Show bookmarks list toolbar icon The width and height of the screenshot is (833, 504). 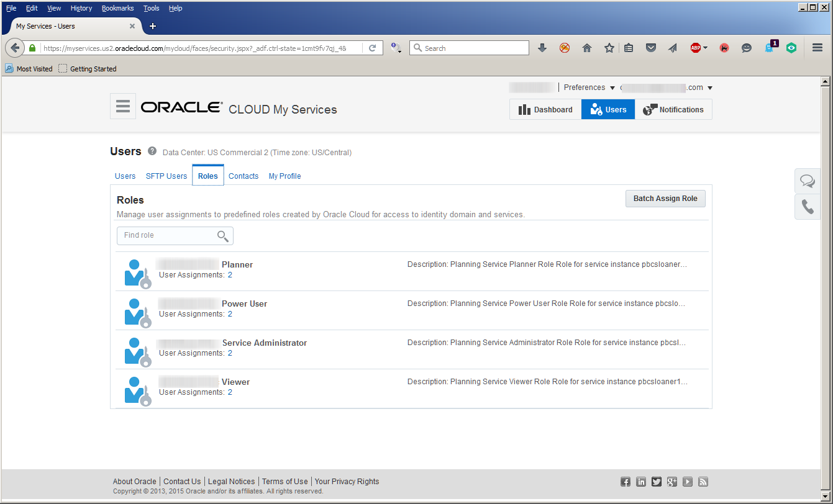tap(629, 48)
